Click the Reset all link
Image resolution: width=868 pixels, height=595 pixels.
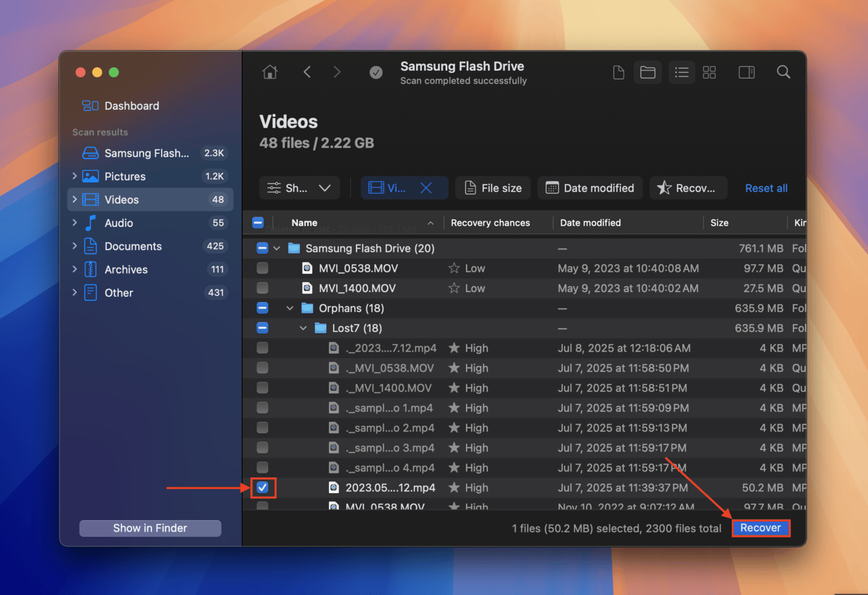coord(766,188)
